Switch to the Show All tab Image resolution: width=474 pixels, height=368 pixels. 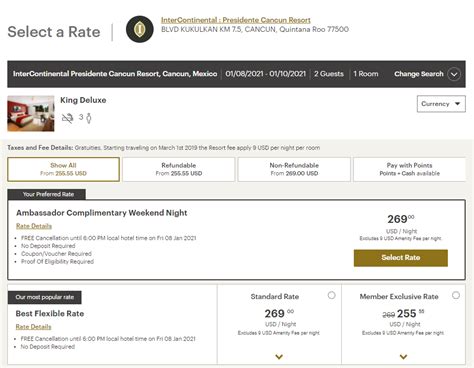coord(63,169)
